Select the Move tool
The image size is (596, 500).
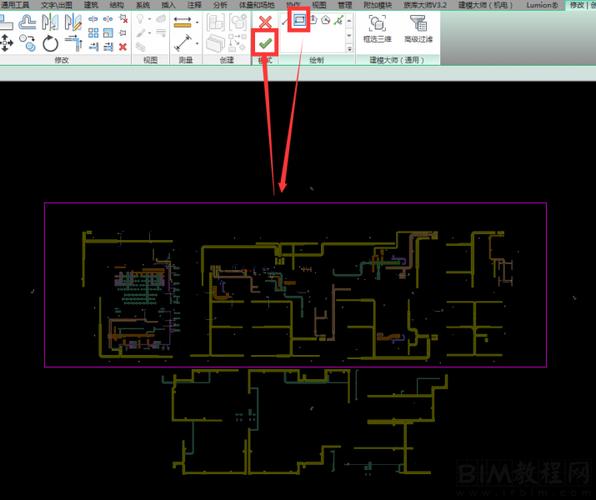6,43
